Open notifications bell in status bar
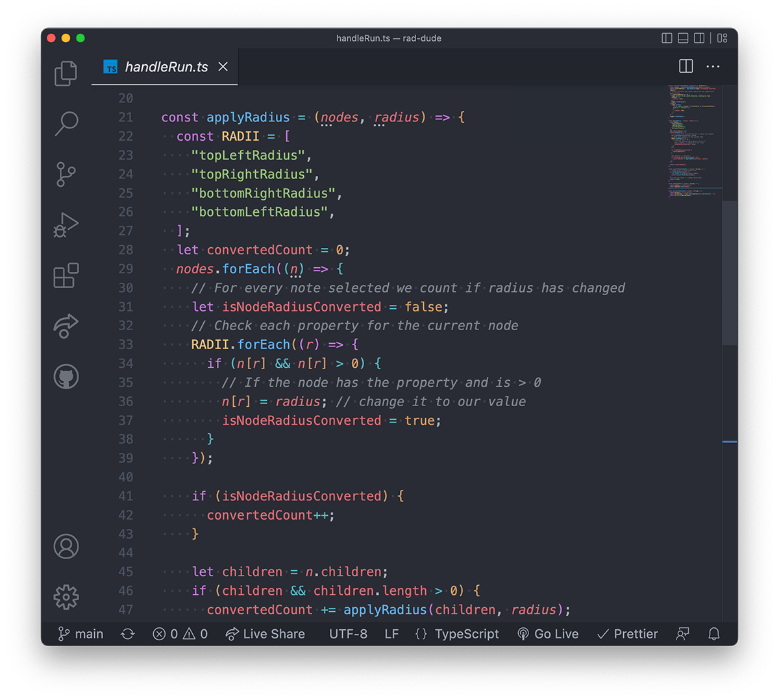 (714, 634)
